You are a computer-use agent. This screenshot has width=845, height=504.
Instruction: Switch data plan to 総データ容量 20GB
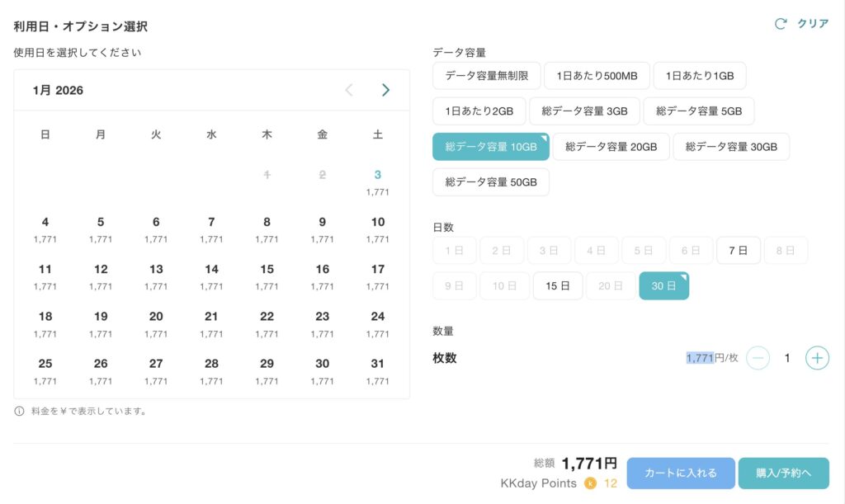(x=611, y=146)
